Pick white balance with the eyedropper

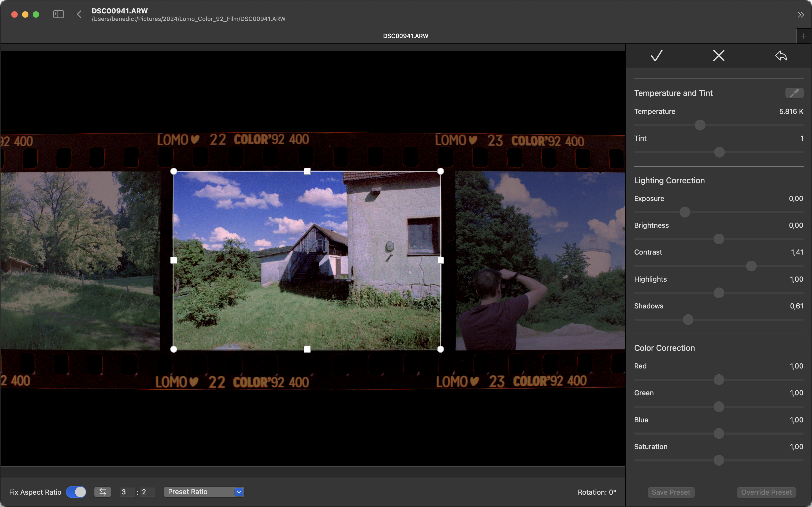[x=794, y=93]
